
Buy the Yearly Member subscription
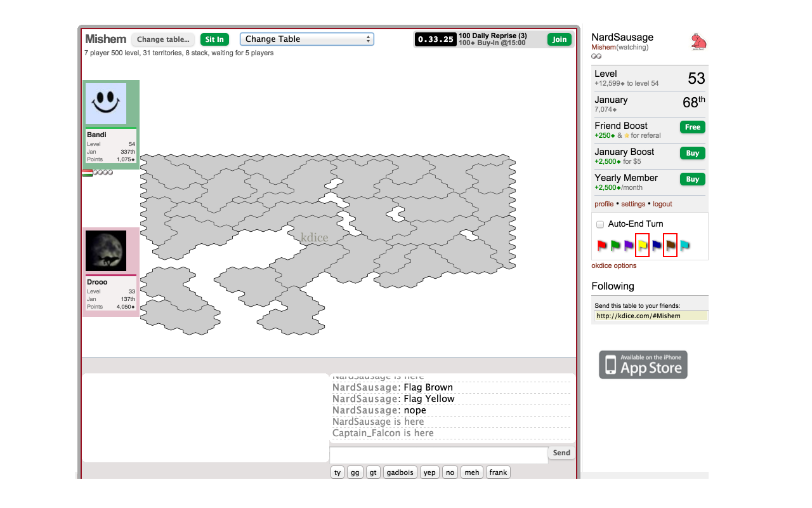pos(693,179)
